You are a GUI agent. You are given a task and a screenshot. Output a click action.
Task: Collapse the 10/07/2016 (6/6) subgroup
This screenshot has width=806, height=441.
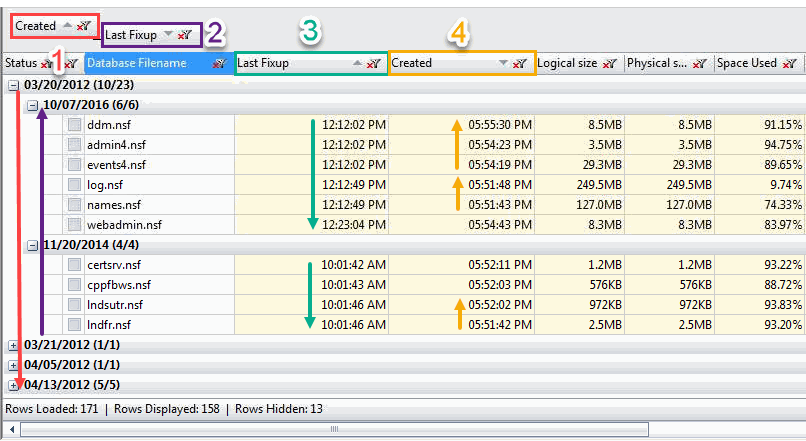[32, 105]
